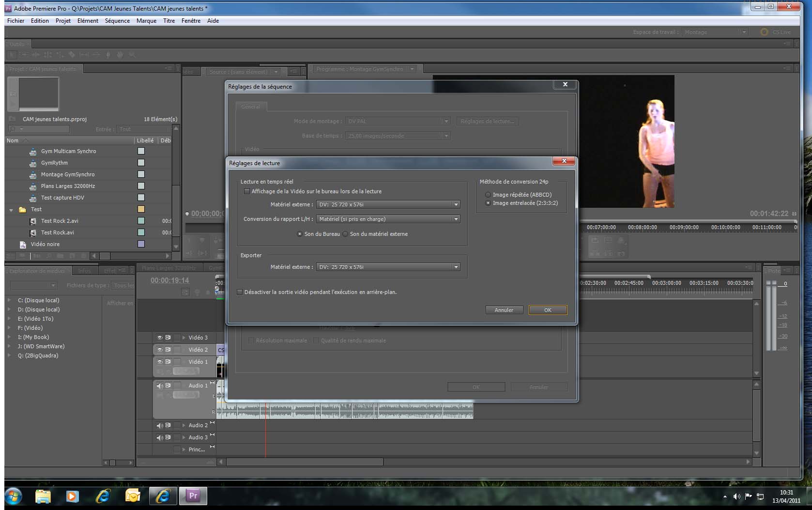Open the Titre menu
The image size is (812, 510).
[169, 21]
